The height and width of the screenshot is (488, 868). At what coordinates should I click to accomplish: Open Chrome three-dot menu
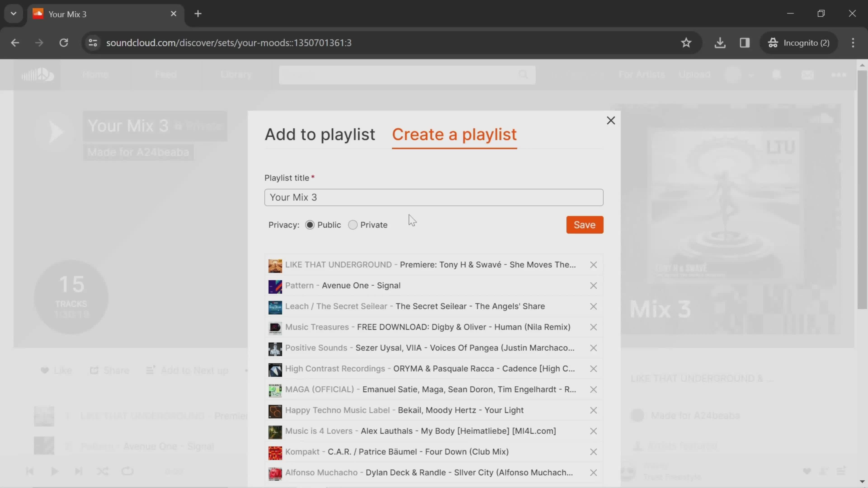(853, 43)
